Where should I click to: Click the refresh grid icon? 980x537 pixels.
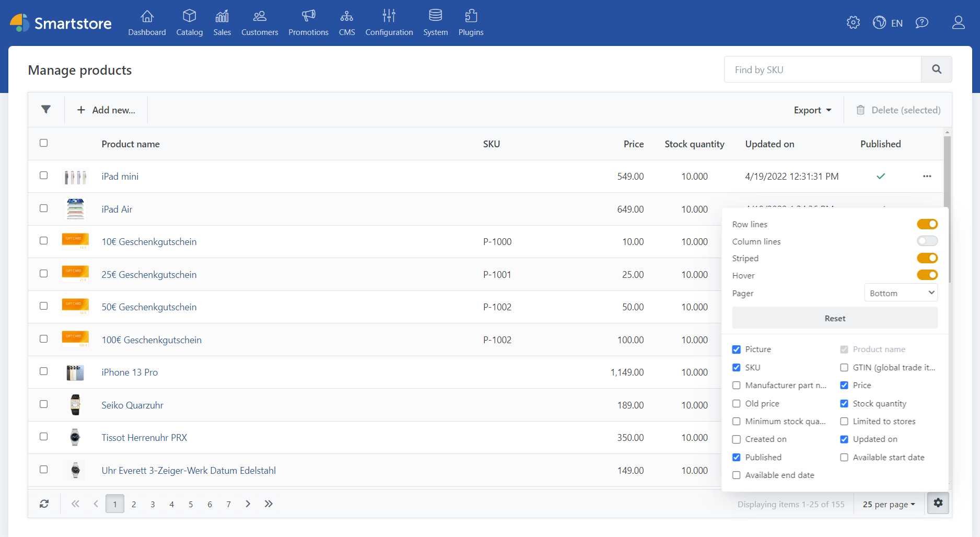point(44,504)
